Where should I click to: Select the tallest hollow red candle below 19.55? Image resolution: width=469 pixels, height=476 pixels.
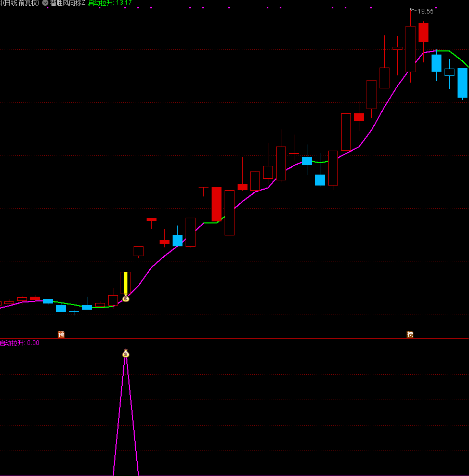click(x=410, y=49)
